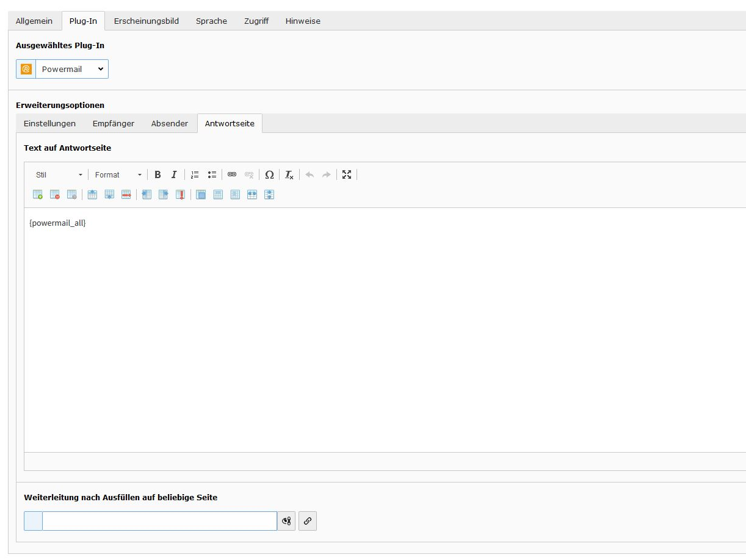Insert a bulleted list
746x560 pixels.
click(212, 175)
